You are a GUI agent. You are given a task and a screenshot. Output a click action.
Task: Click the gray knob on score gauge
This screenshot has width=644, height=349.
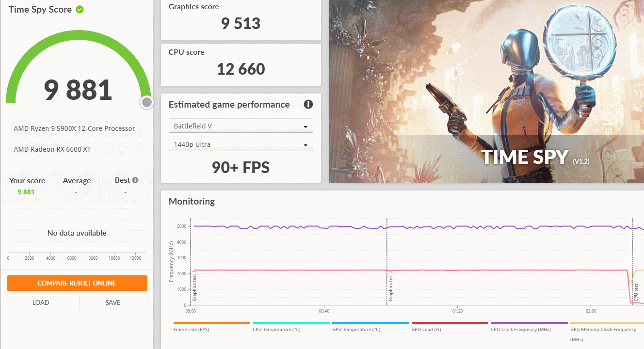coord(147,102)
